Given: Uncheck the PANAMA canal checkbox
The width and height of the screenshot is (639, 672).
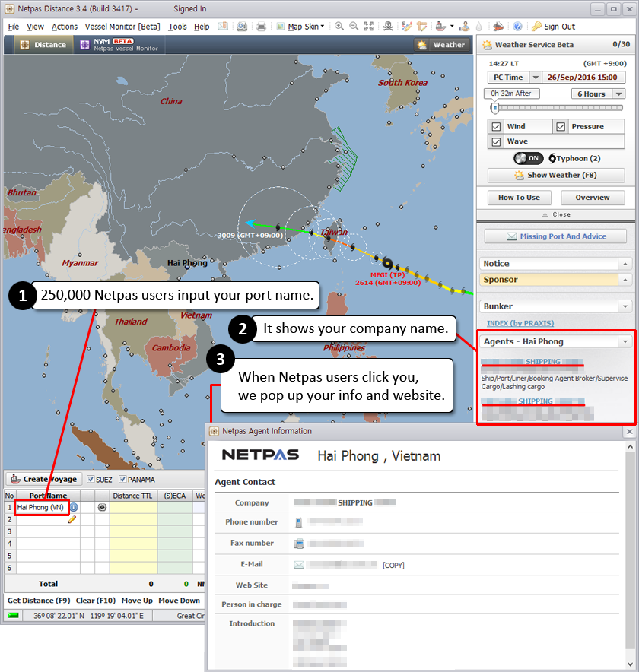Looking at the screenshot, I should [122, 479].
